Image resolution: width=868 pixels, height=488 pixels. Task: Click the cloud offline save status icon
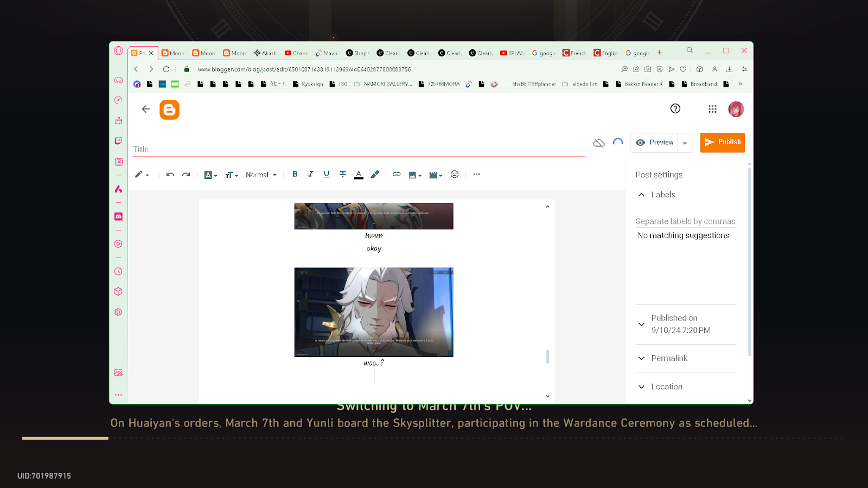click(x=599, y=143)
